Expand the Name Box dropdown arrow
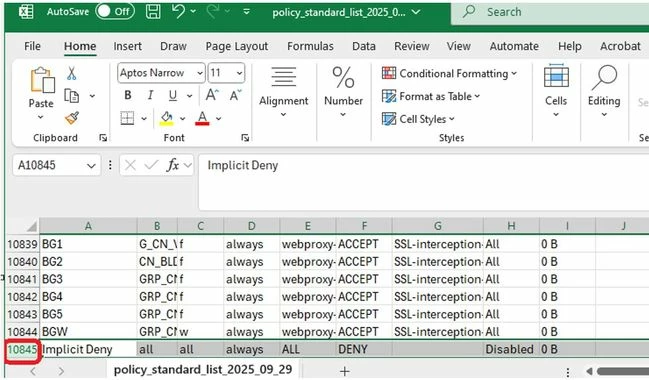 (91, 166)
